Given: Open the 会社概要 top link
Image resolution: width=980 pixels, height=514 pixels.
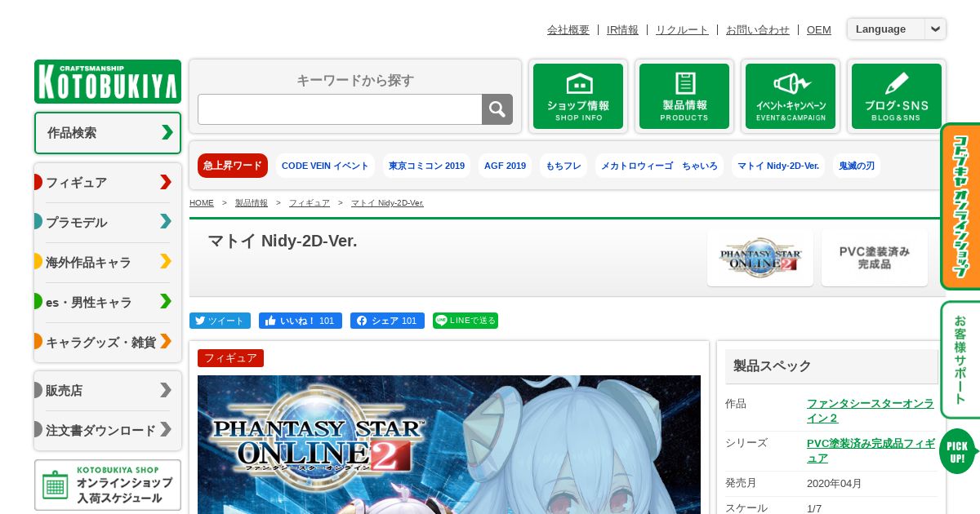Looking at the screenshot, I should [x=568, y=29].
